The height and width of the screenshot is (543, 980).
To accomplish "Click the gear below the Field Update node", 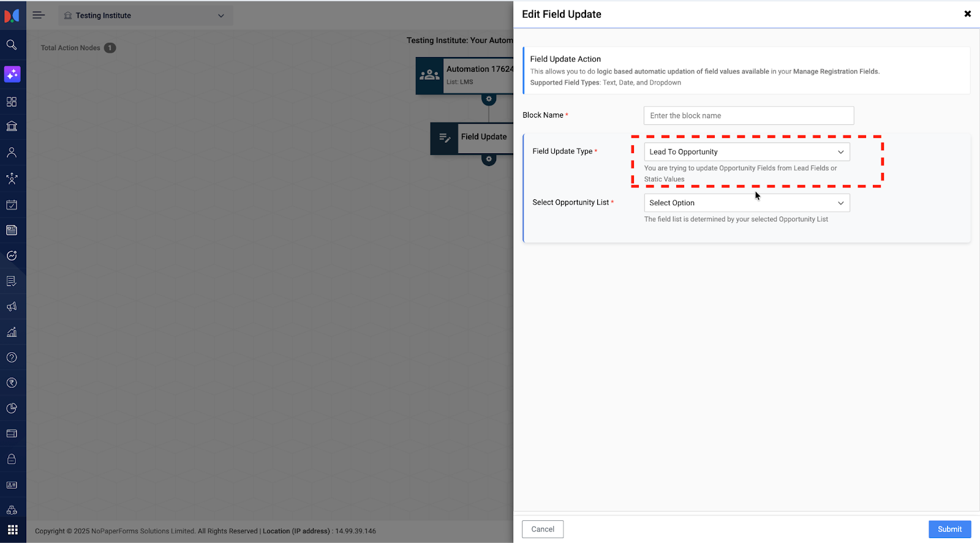I will point(489,159).
